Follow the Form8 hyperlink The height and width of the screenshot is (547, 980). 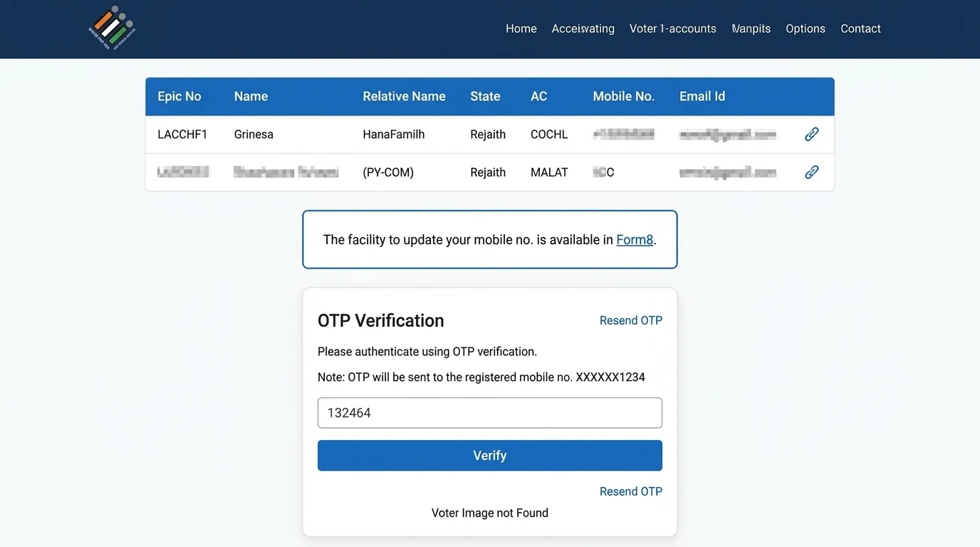(x=635, y=240)
